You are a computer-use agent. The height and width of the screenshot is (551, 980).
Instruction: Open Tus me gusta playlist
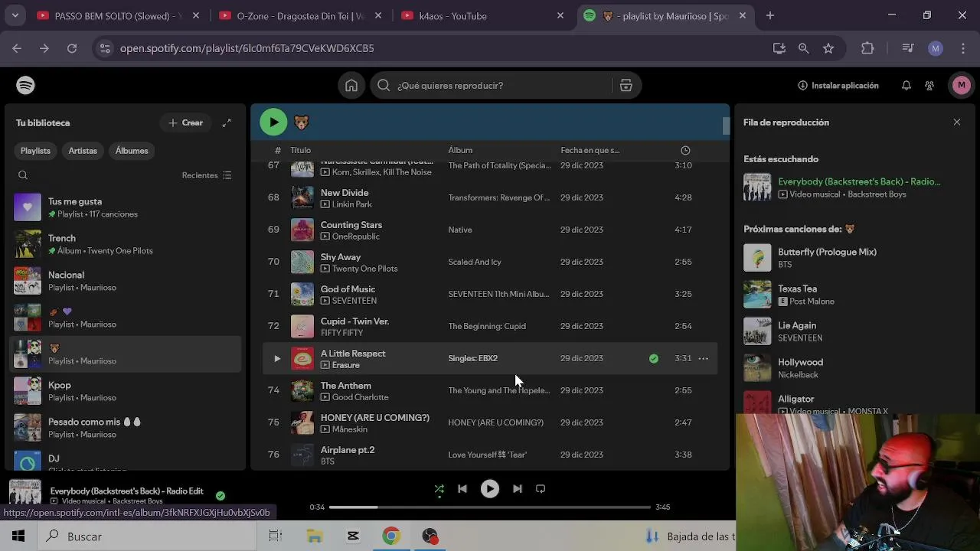coord(126,207)
